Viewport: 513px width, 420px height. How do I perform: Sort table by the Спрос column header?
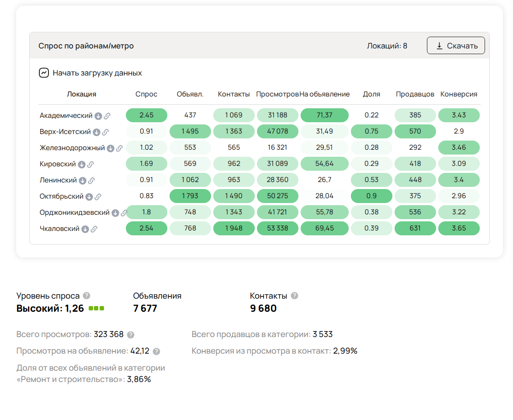click(x=146, y=94)
